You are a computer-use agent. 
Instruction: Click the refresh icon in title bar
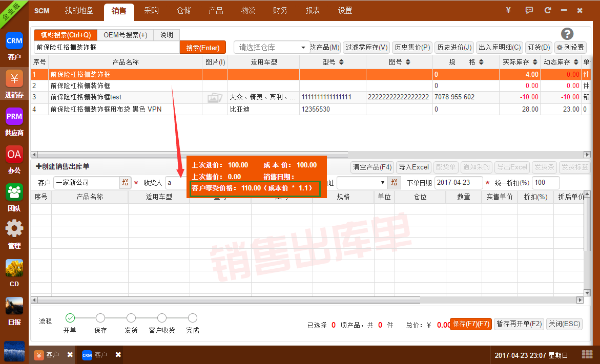tap(548, 10)
